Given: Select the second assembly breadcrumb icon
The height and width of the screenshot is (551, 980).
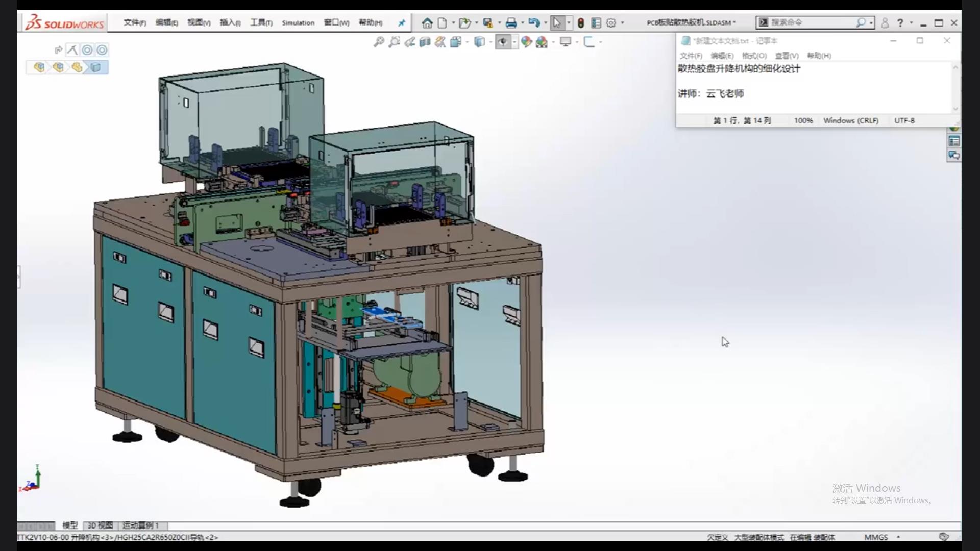Looking at the screenshot, I should pos(58,67).
